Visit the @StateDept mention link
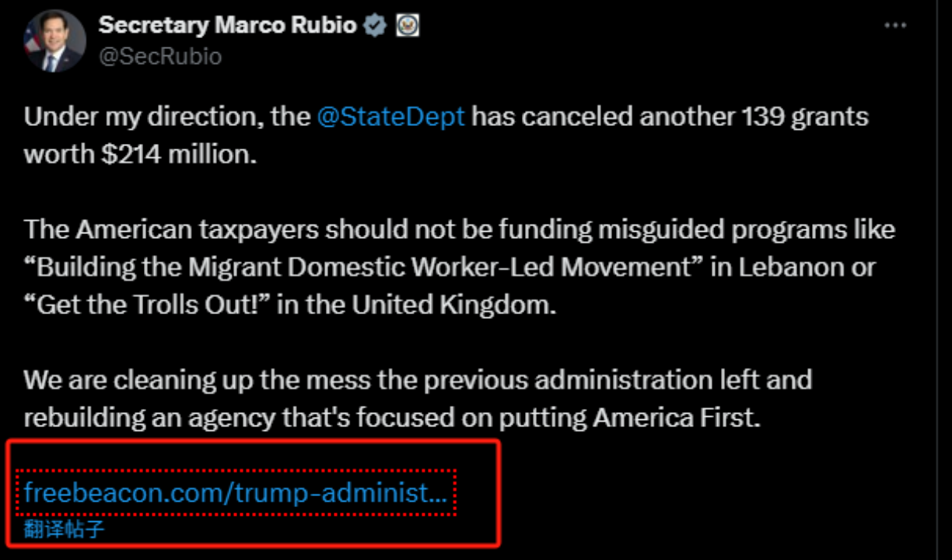The width and height of the screenshot is (952, 560). pos(390,117)
